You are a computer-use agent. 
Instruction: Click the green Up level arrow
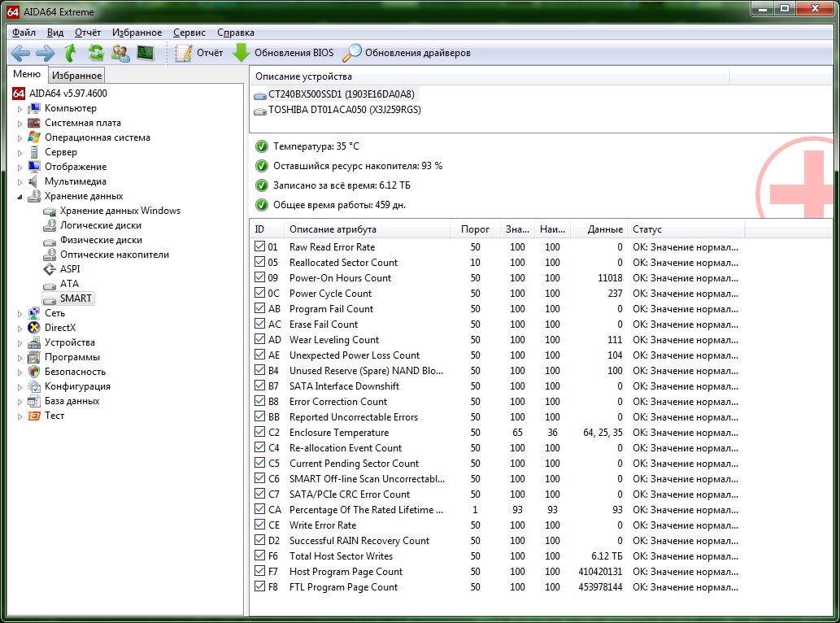coord(71,54)
